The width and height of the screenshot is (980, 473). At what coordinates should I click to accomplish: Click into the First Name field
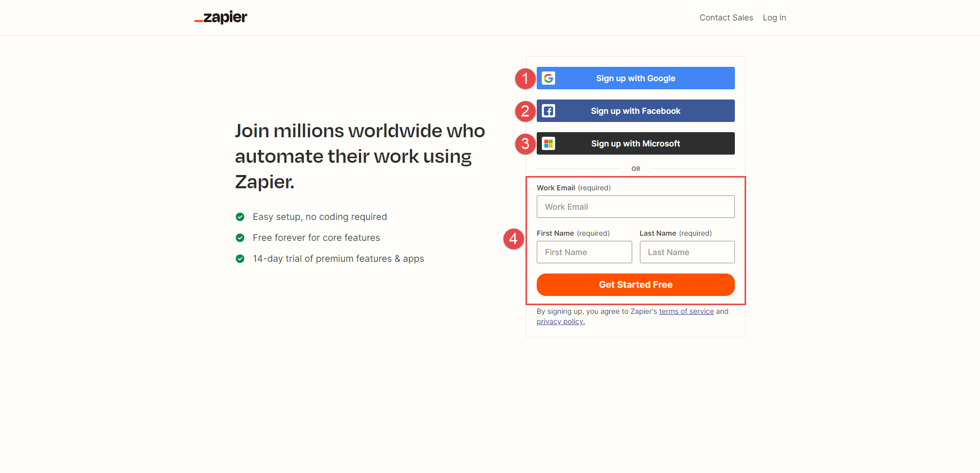(x=584, y=252)
